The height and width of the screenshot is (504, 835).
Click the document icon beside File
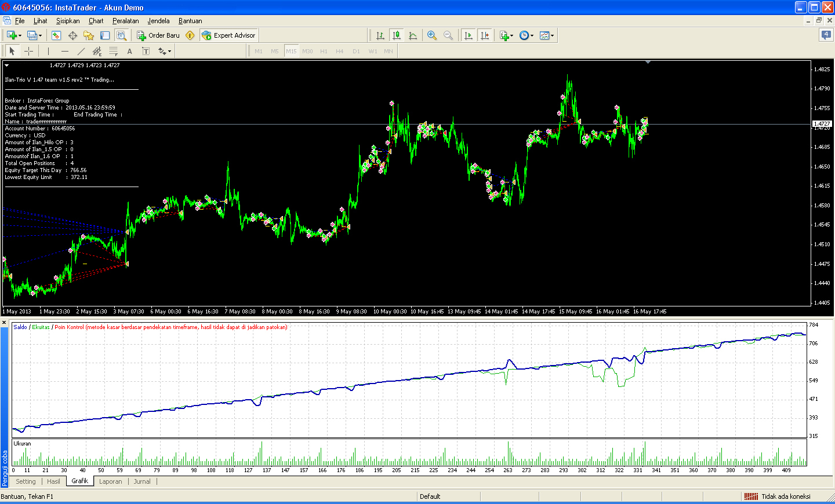pyautogui.click(x=7, y=20)
